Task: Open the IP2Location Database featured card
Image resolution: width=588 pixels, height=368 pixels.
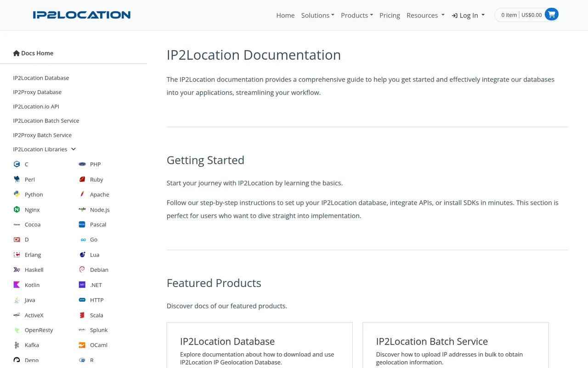Action: pyautogui.click(x=260, y=345)
